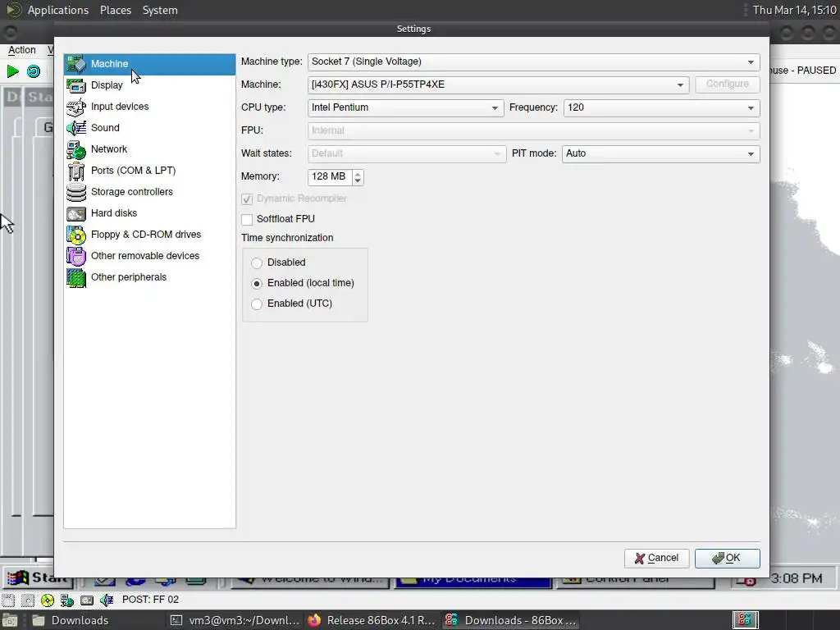
Task: Click the Firefox icon in the taskbar
Action: 314,620
